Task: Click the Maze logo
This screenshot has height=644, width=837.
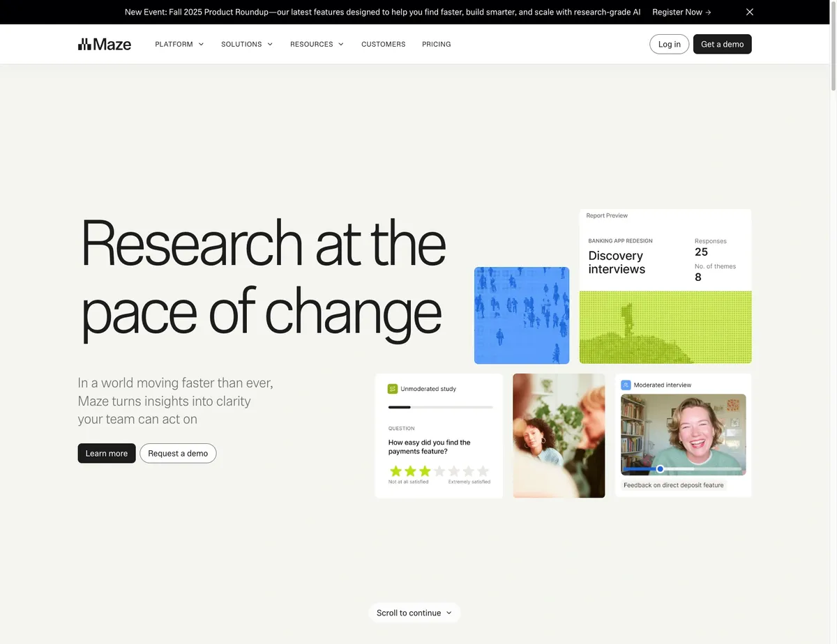Action: click(105, 44)
